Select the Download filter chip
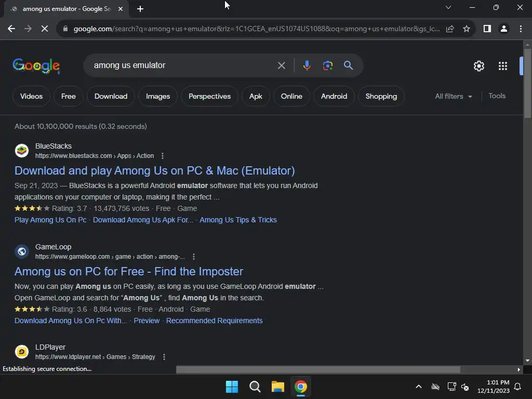Image resolution: width=532 pixels, height=399 pixels. (x=111, y=96)
